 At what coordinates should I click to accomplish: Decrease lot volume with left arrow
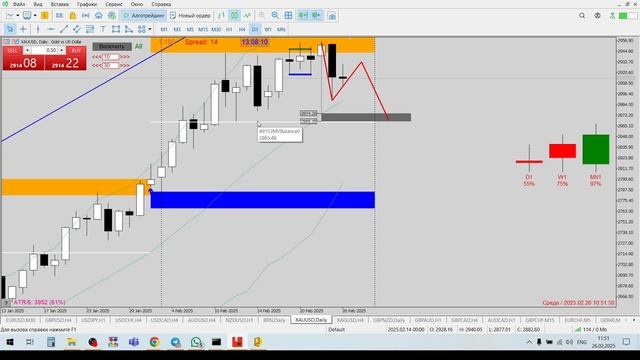(x=27, y=50)
